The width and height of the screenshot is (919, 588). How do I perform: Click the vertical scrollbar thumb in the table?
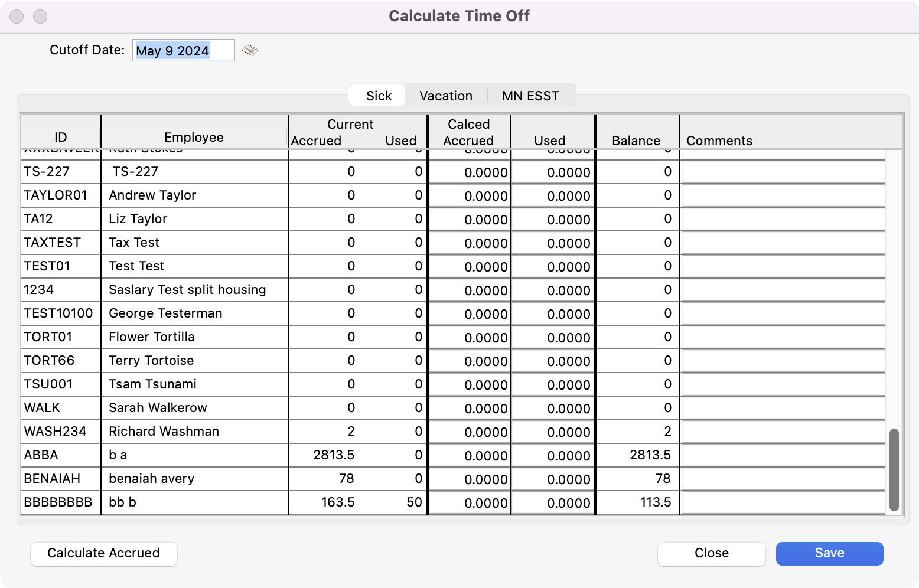click(x=894, y=469)
